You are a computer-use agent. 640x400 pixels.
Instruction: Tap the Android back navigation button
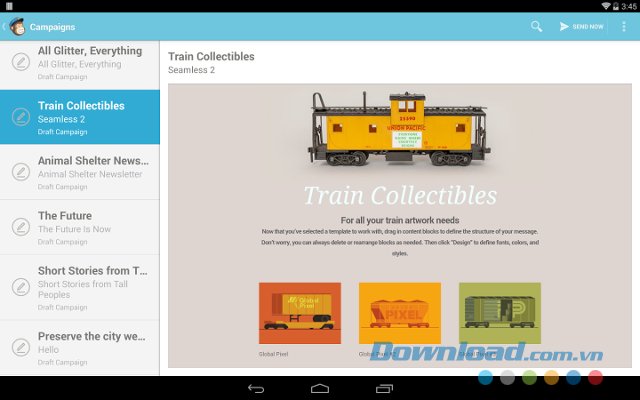256,389
